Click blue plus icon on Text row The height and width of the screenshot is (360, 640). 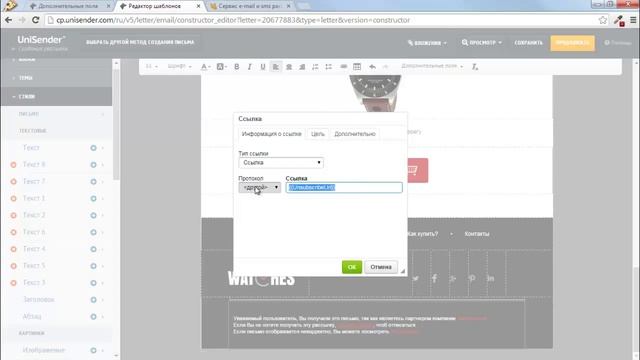(93, 148)
